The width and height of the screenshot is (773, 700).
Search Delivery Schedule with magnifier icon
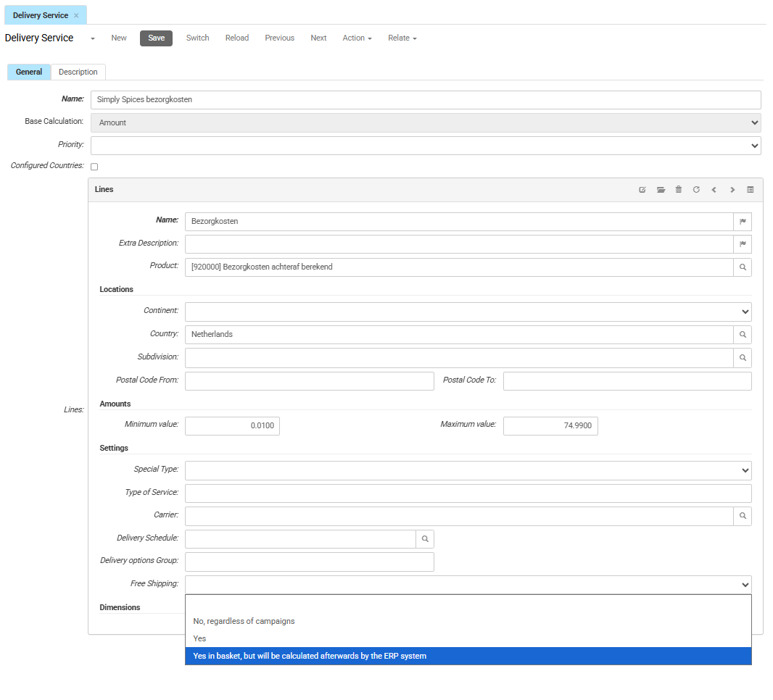[x=425, y=539]
